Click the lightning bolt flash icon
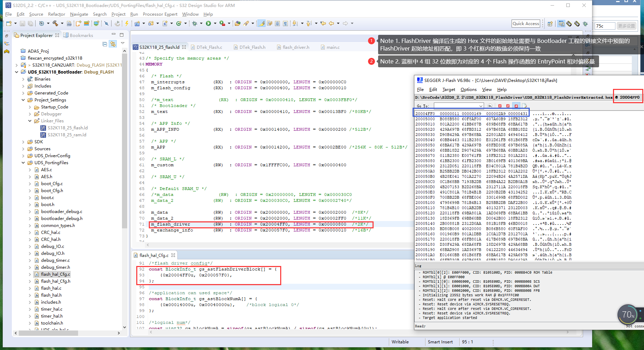The image size is (644, 350). [127, 23]
